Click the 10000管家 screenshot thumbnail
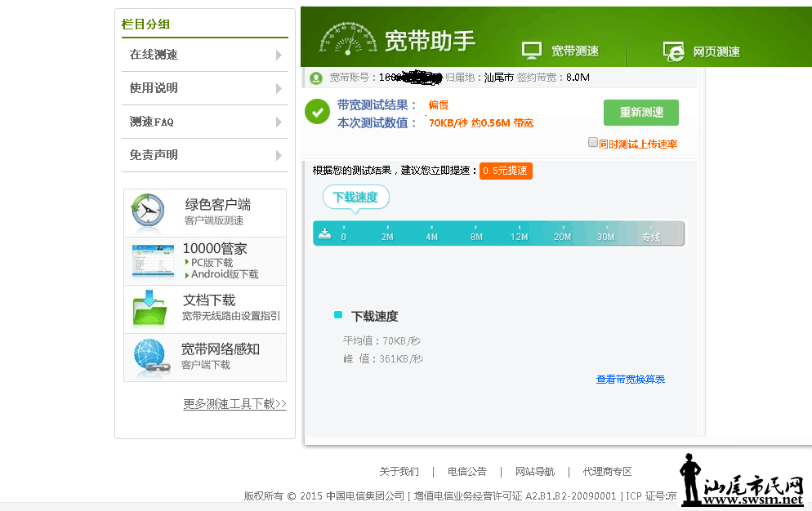 click(154, 261)
